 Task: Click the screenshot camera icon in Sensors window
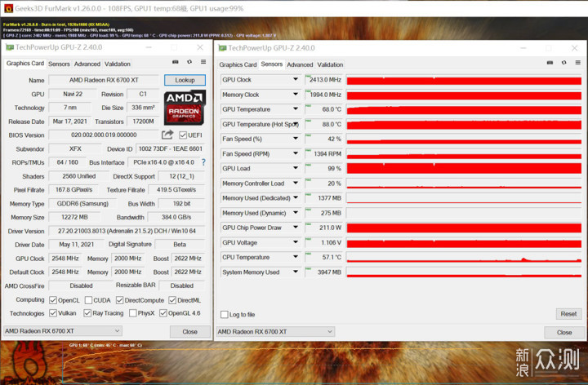point(550,63)
